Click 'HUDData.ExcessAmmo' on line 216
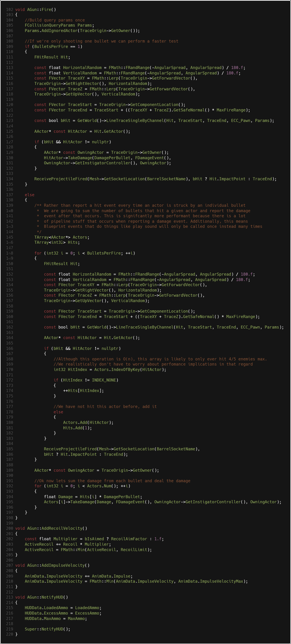Screen dimensions: 291x644 (46, 613)
